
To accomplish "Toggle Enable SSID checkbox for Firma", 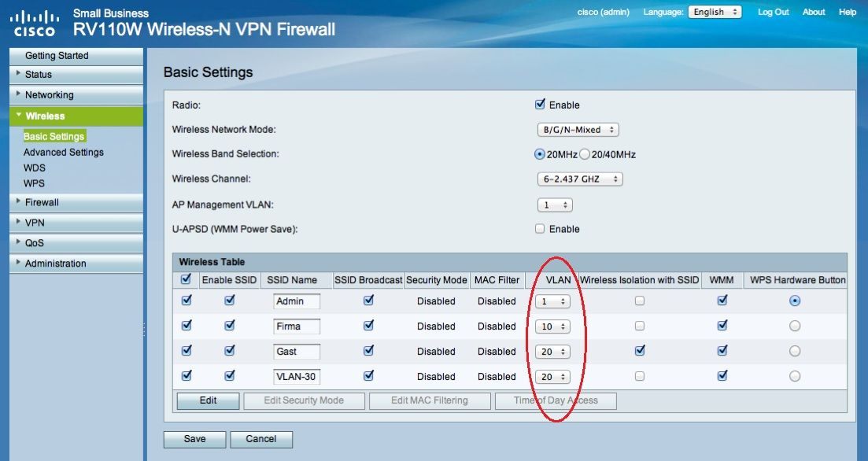I will click(x=229, y=326).
